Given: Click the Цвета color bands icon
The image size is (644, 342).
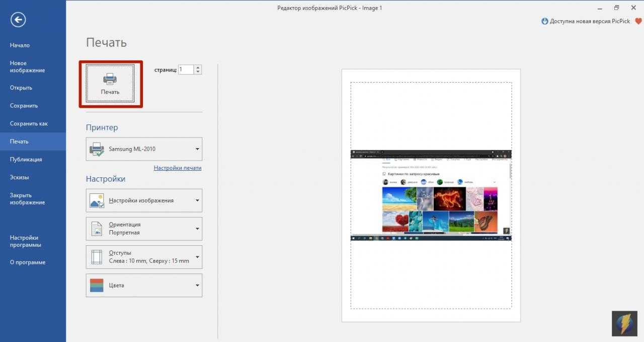Looking at the screenshot, I should [97, 285].
